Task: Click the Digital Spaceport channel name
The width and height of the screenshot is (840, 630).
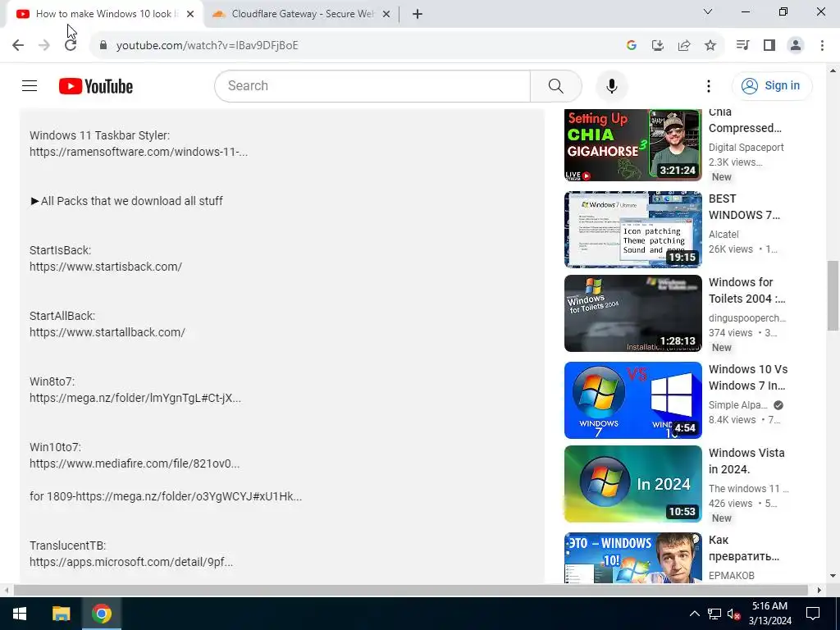Action: [746, 148]
